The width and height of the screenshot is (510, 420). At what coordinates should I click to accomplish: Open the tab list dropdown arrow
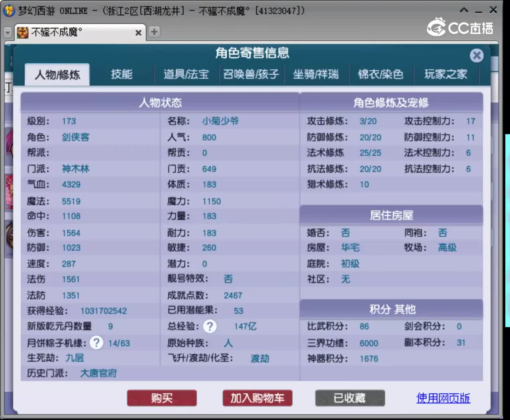point(8,32)
